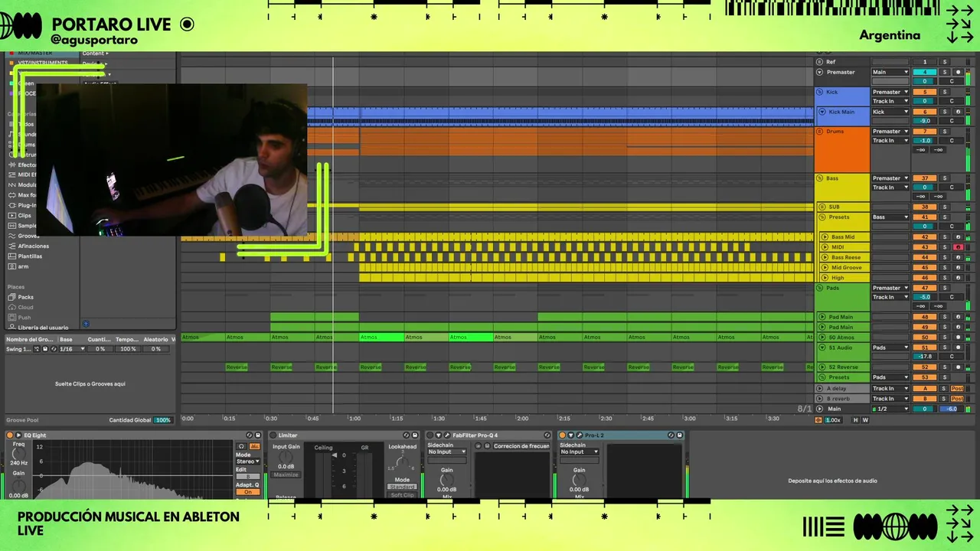The height and width of the screenshot is (551, 980).
Task: Collapse the Bass group track
Action: click(820, 178)
